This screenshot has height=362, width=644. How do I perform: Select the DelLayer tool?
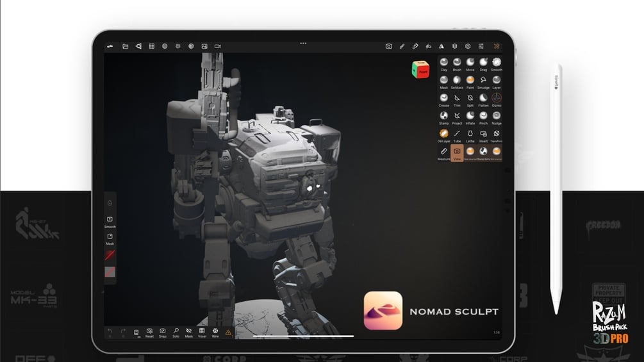[443, 135]
